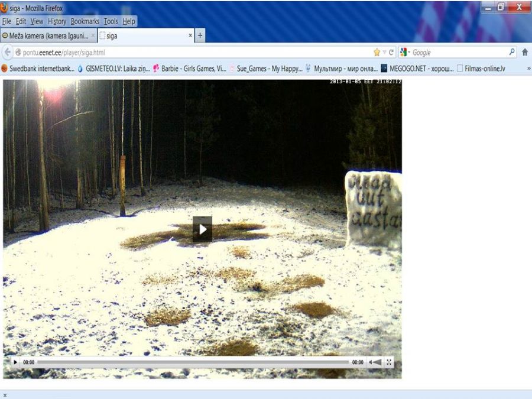
Task: Open the Edit menu
Action: click(21, 21)
